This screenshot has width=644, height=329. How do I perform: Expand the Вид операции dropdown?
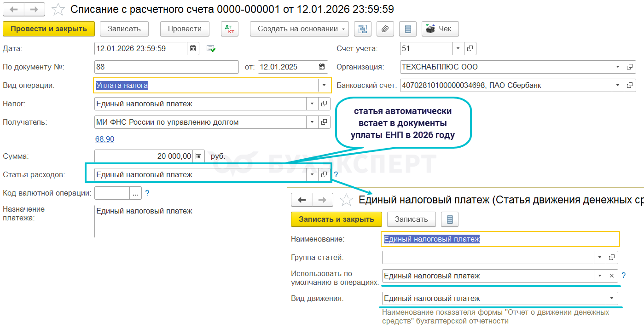(x=324, y=85)
